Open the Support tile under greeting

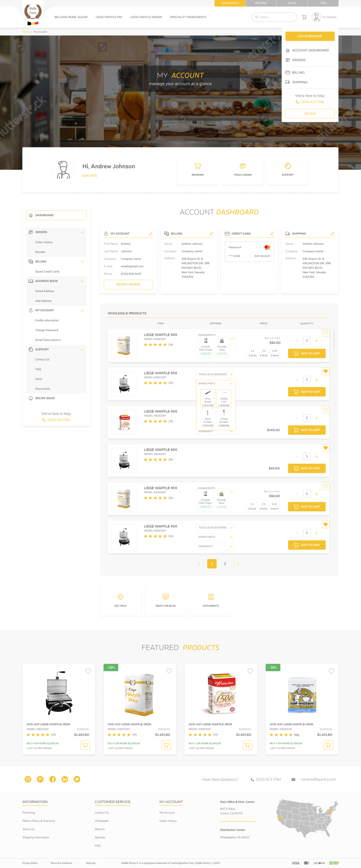287,170
